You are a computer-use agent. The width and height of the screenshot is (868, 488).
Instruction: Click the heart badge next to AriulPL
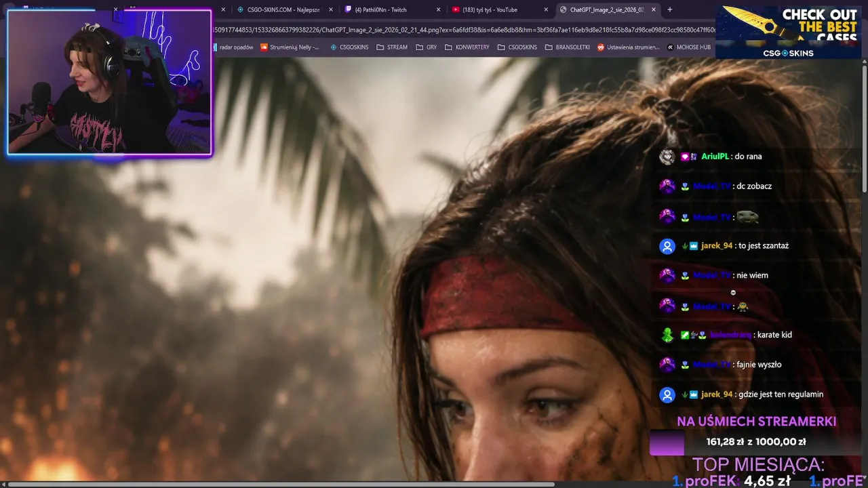tap(685, 157)
